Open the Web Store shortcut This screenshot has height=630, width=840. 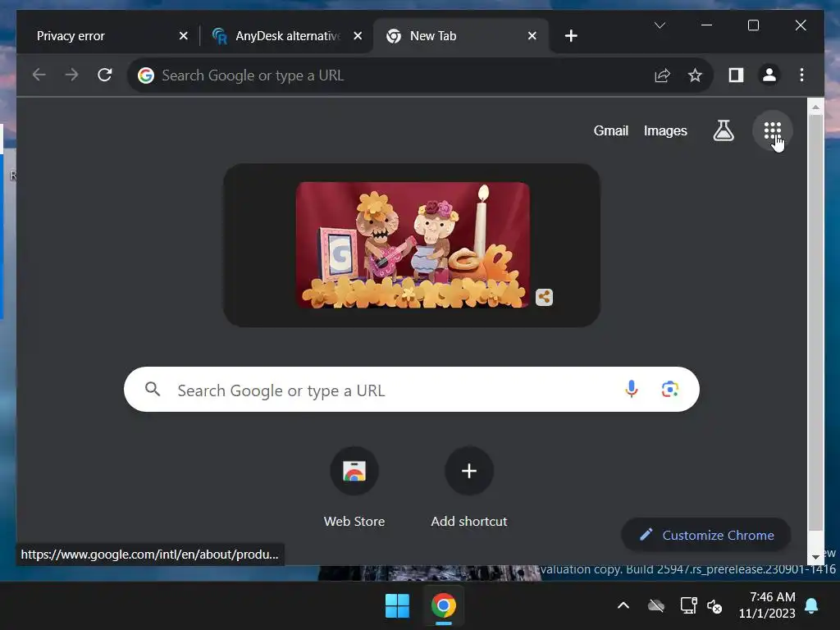(354, 487)
